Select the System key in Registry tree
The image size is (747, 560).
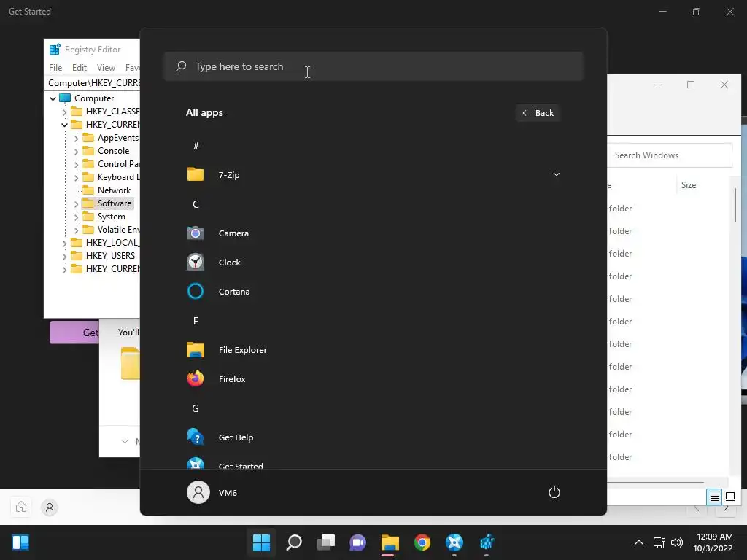111,217
